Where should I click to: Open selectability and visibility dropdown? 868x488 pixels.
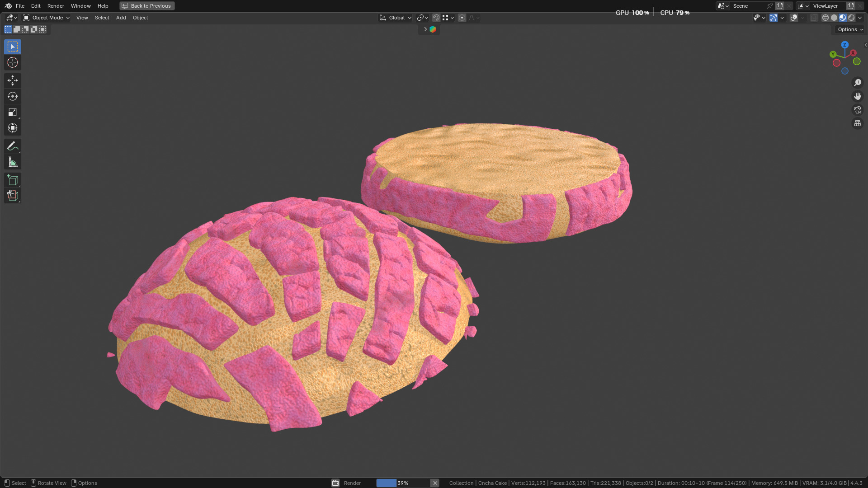click(x=759, y=18)
